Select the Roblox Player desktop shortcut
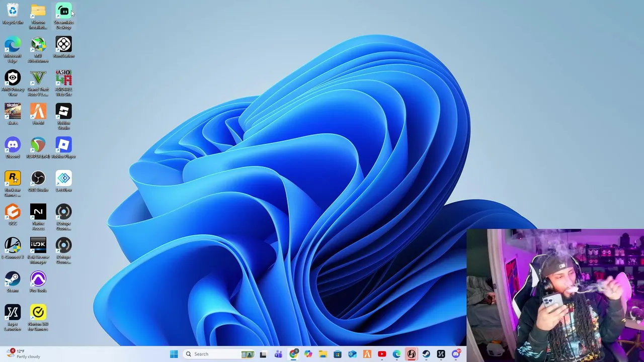 click(x=63, y=148)
